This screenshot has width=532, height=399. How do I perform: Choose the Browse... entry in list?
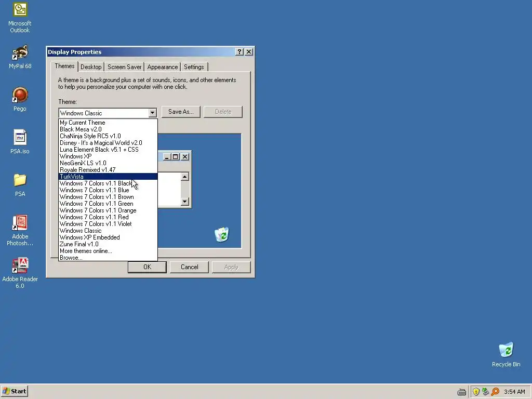coord(108,258)
